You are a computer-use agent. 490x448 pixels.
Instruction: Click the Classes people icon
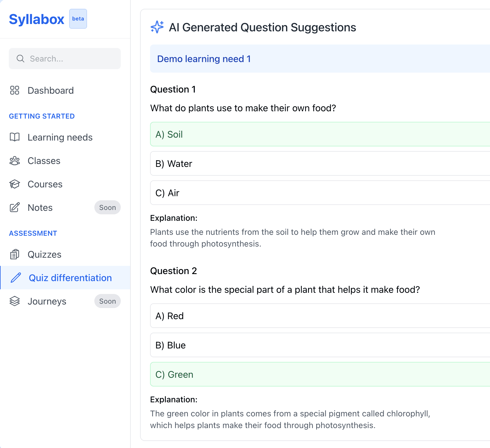point(15,160)
